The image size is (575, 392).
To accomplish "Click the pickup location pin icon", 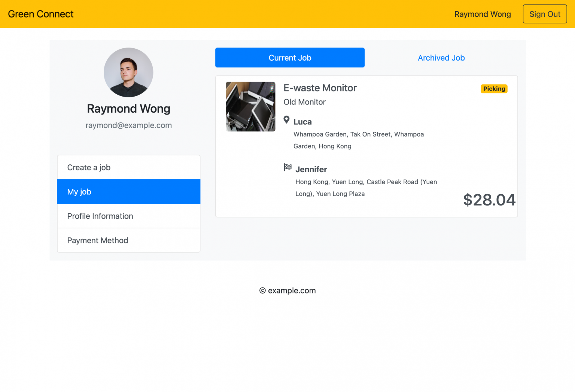I will (286, 120).
